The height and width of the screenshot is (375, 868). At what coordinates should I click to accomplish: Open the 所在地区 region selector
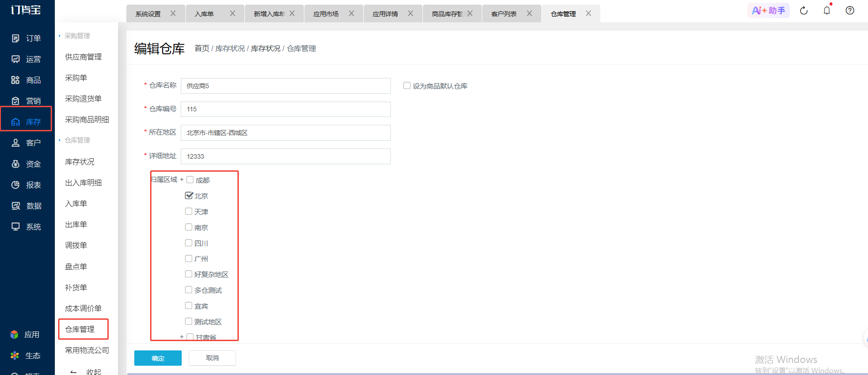[286, 133]
